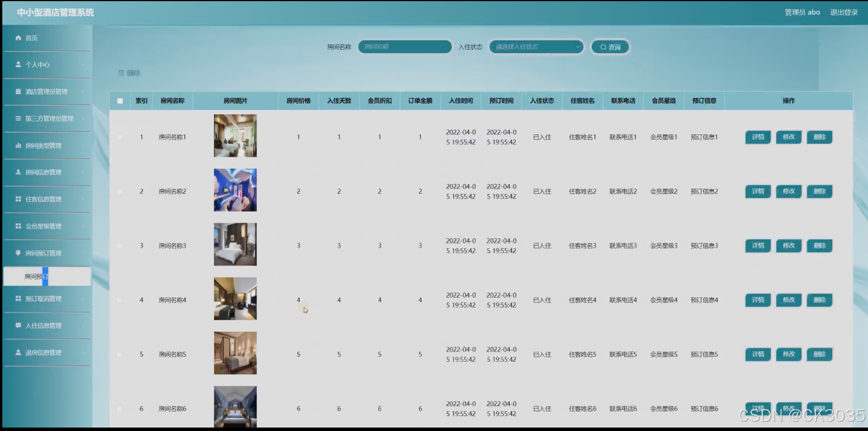Click the grid icon beside 预订取消管理
Viewport: 868px width, 431px height.
click(18, 298)
